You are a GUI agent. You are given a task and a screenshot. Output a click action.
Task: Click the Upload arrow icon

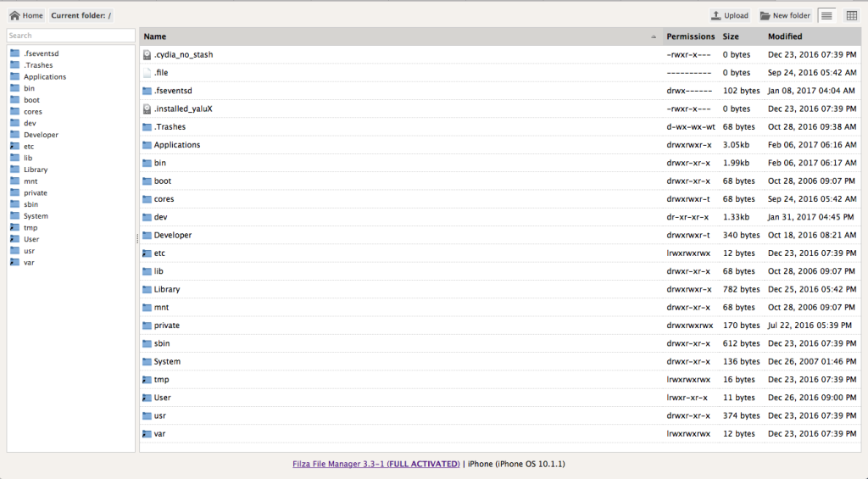[715, 15]
